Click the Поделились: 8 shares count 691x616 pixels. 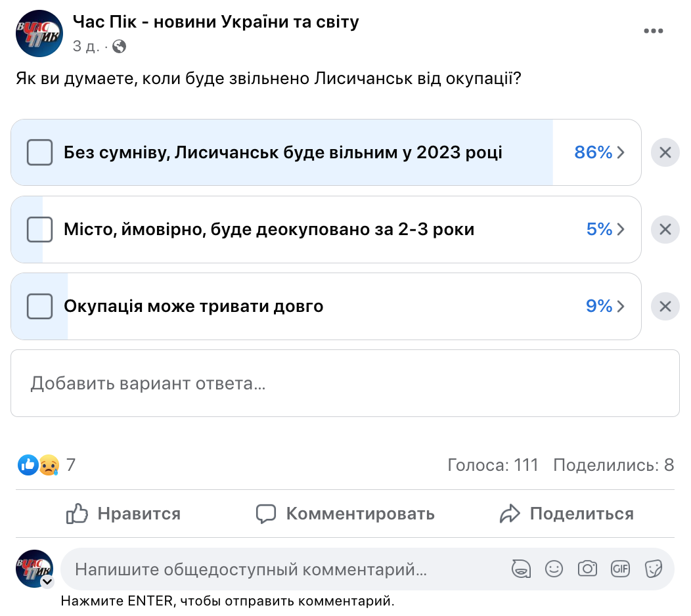613,465
